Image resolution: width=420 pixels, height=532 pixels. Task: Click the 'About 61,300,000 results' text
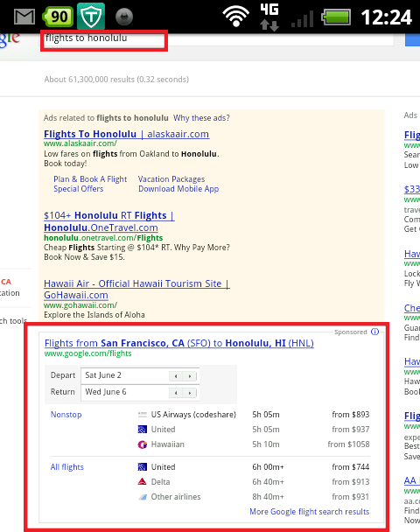point(116,79)
